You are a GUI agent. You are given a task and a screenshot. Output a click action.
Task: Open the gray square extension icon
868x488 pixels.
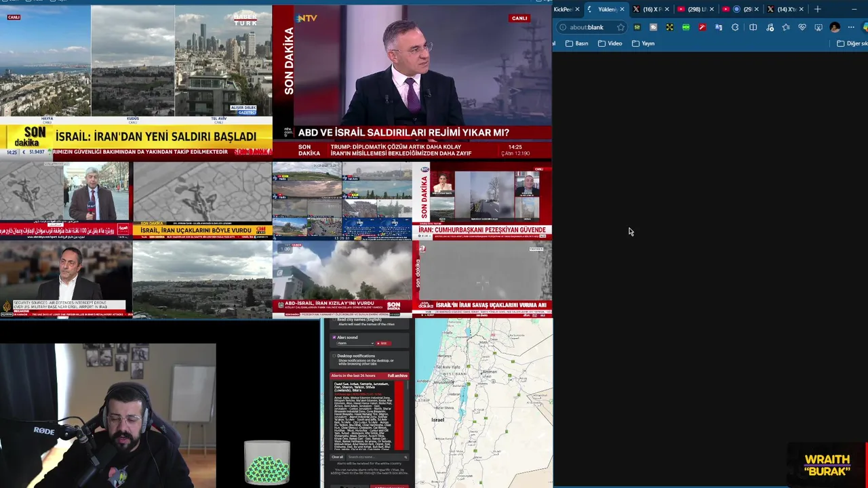653,27
